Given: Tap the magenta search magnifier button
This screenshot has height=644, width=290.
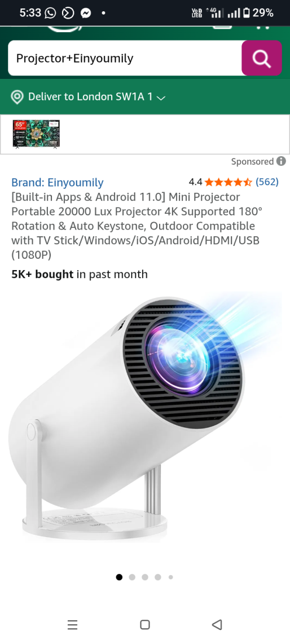Looking at the screenshot, I should point(262,58).
